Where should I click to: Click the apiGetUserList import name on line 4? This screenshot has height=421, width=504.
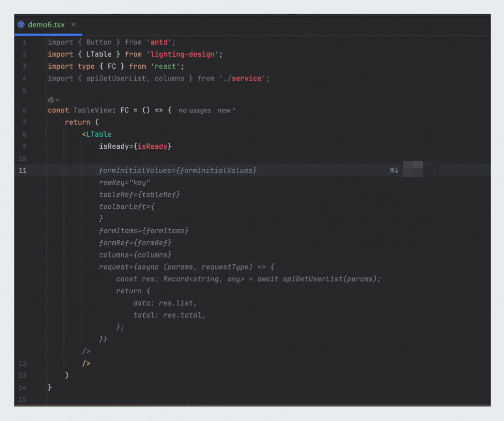(x=116, y=79)
